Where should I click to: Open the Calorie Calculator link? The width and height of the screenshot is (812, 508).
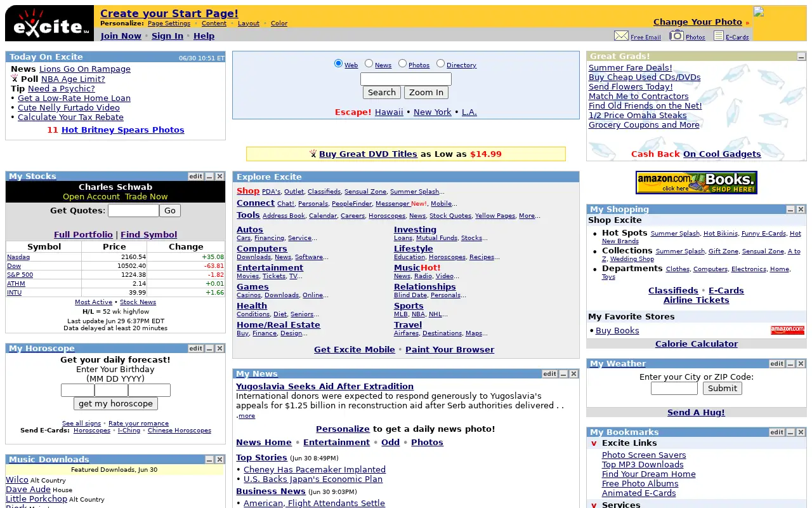click(697, 344)
